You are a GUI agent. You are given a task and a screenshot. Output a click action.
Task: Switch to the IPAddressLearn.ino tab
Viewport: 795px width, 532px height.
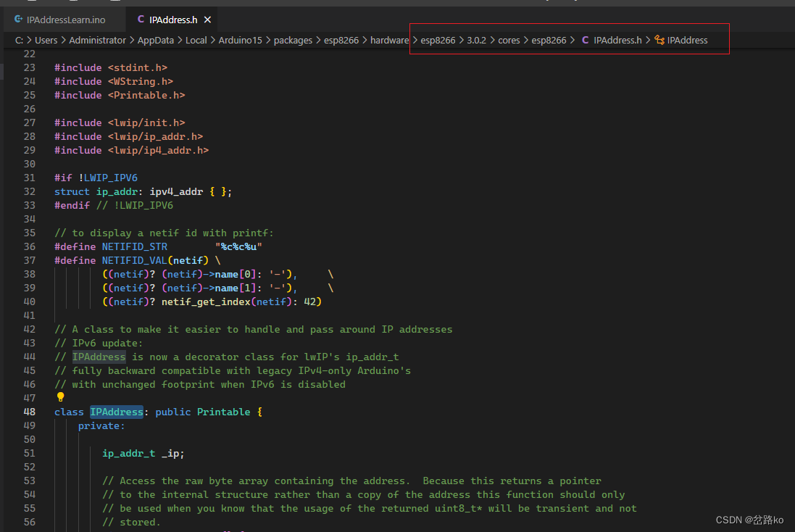60,20
